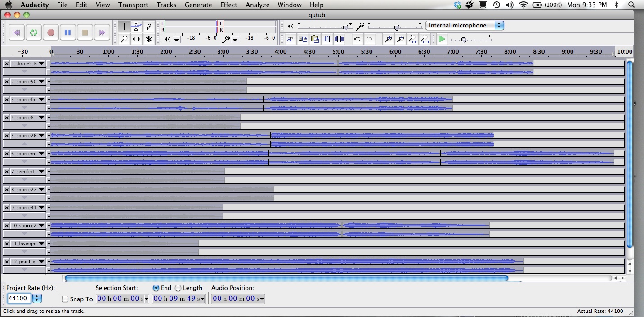Image resolution: width=644 pixels, height=317 pixels.
Task: Pause playback with the Pause button
Action: (68, 32)
